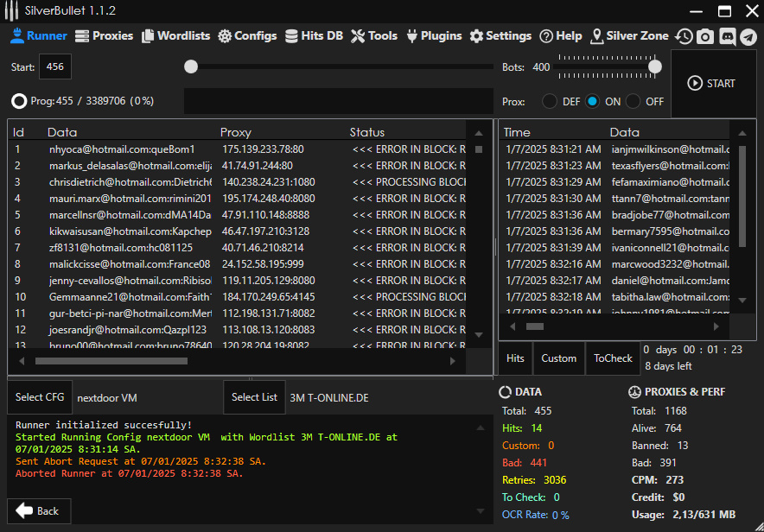Image resolution: width=764 pixels, height=532 pixels.
Task: Click the Start index input field
Action: point(55,66)
